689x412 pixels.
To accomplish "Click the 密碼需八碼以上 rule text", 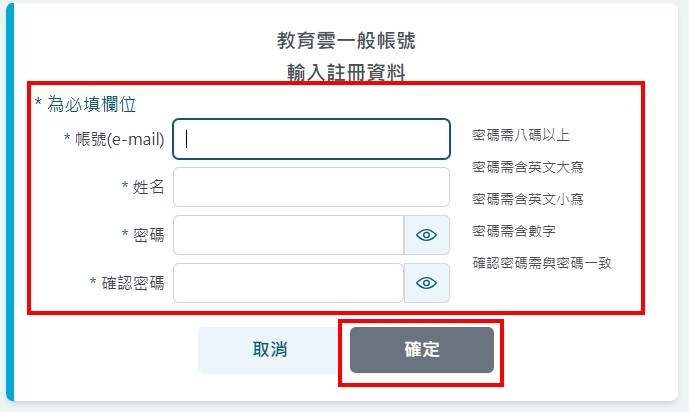I will click(x=521, y=135).
